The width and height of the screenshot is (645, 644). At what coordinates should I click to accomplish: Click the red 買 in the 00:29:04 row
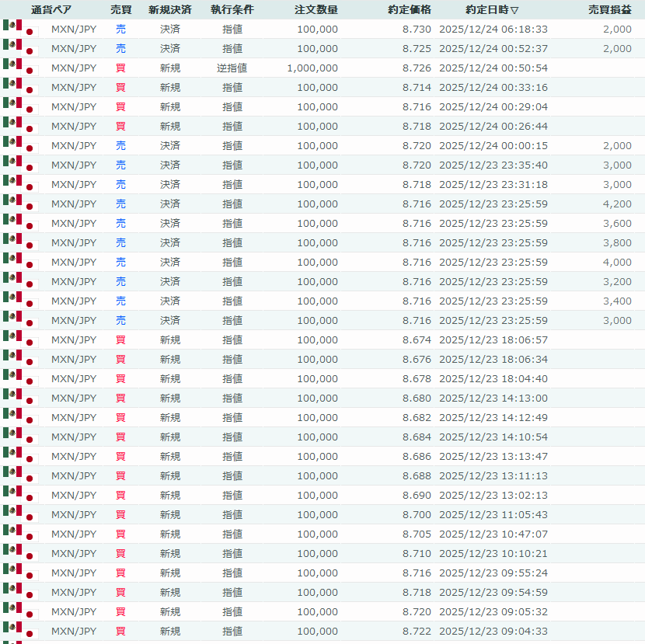(120, 107)
